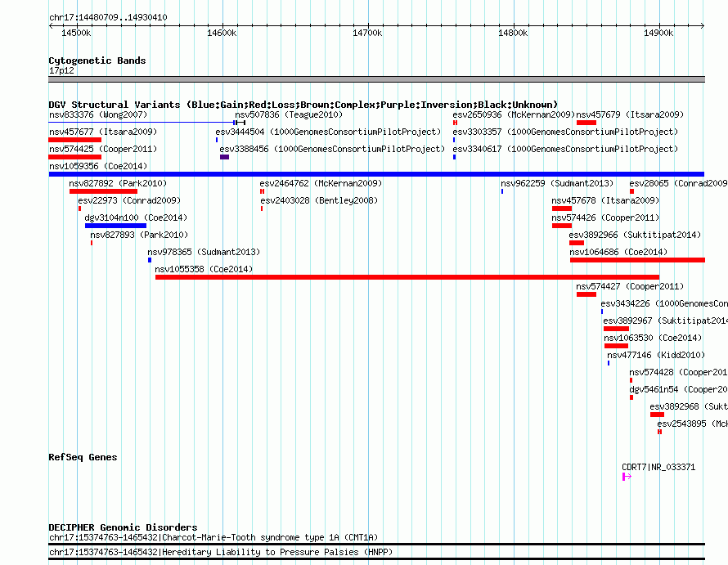The height and width of the screenshot is (565, 728).
Task: Open nsv827893 (Park2010) label
Action: [x=139, y=235]
